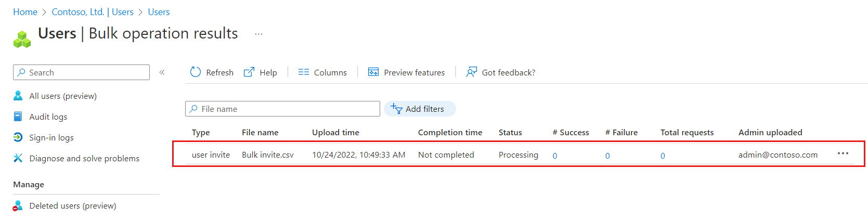Viewport: 868px width, 219px height.
Task: Select All users (preview) menu item
Action: coord(63,96)
